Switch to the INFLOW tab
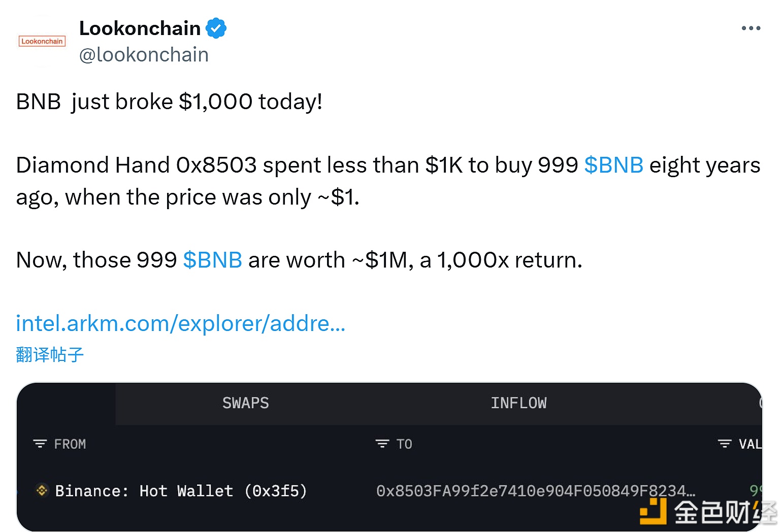This screenshot has height=532, width=784. tap(518, 403)
